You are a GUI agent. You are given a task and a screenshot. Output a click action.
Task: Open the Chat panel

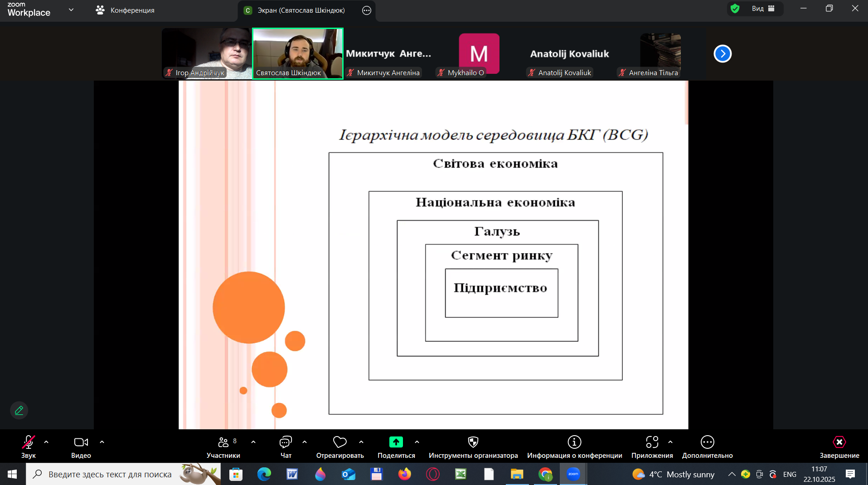coord(286,447)
